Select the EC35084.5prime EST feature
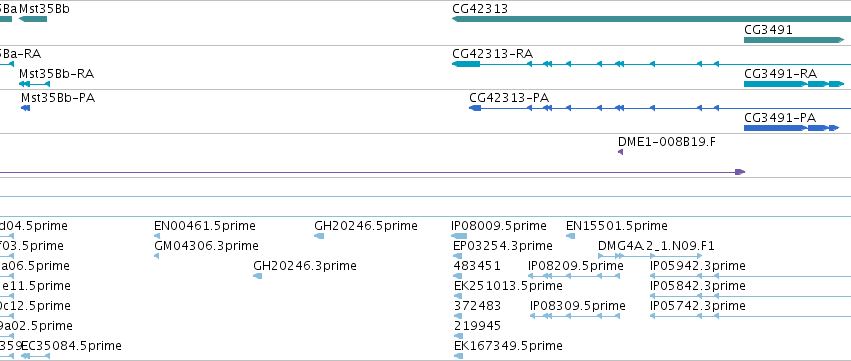851x361 pixels. pos(35,356)
